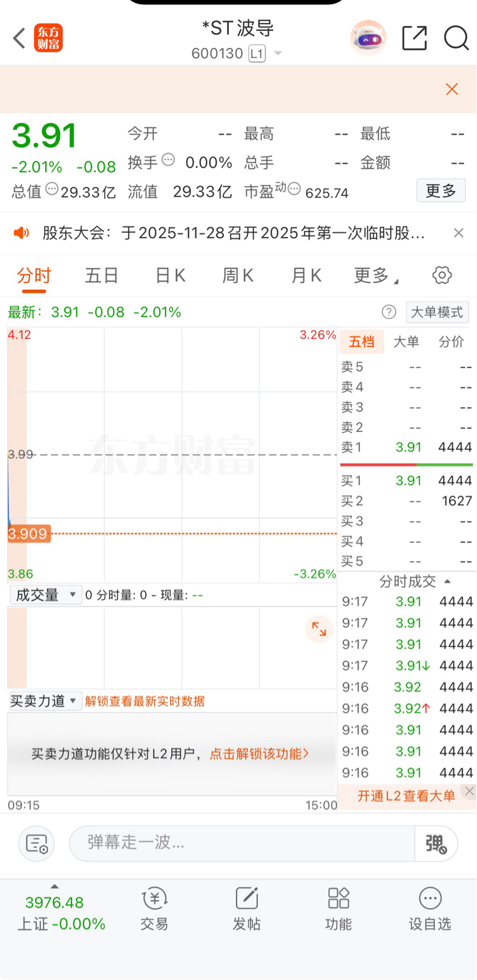Expand chart with fullscreen arrows icon
Image resolution: width=477 pixels, height=980 pixels.
click(x=319, y=629)
